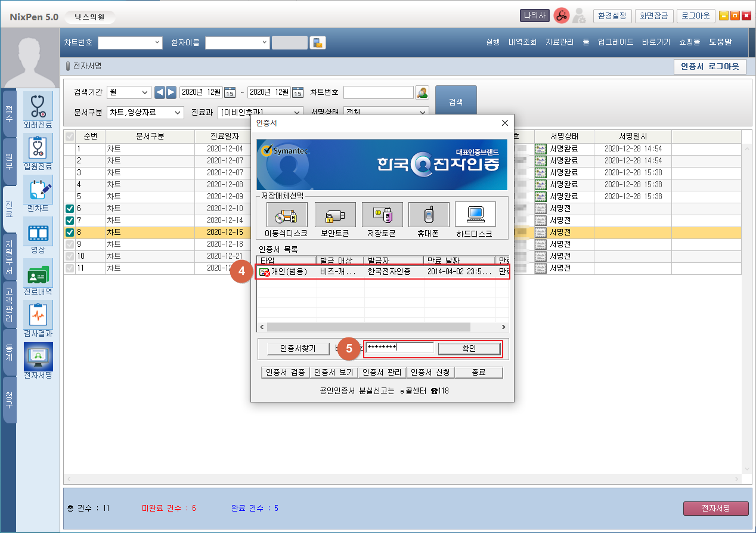This screenshot has width=756, height=533.
Task: Open the 영상 film icon
Action: pos(38,231)
